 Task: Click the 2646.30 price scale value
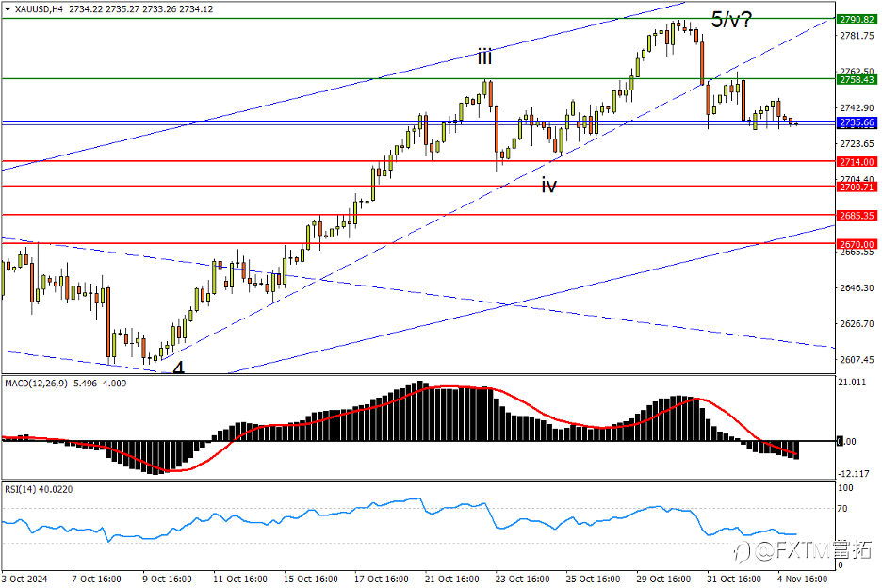point(857,287)
